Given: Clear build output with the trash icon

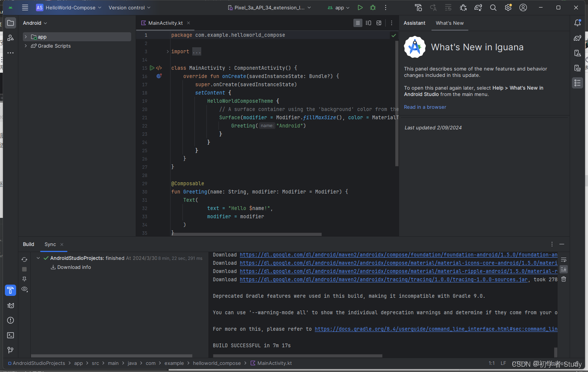Looking at the screenshot, I should point(564,279).
